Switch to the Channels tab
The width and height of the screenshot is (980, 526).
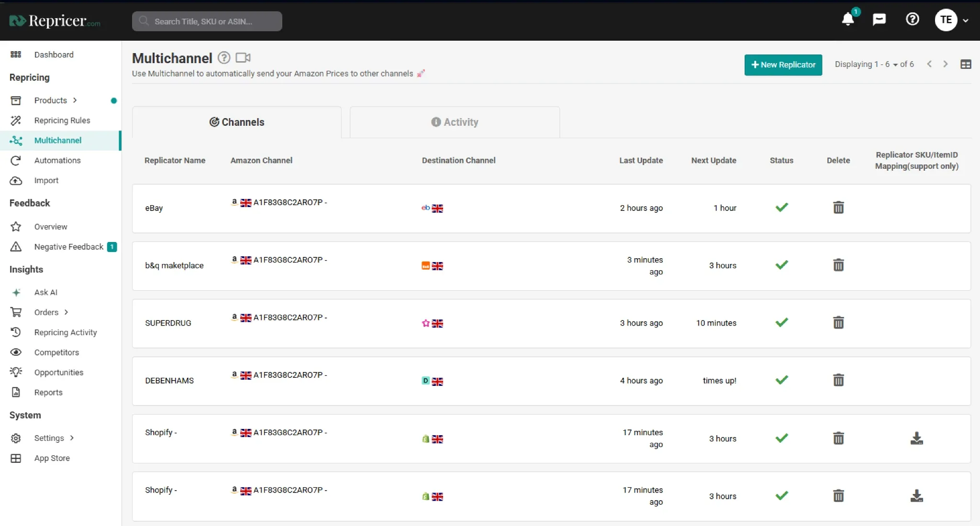(x=236, y=122)
